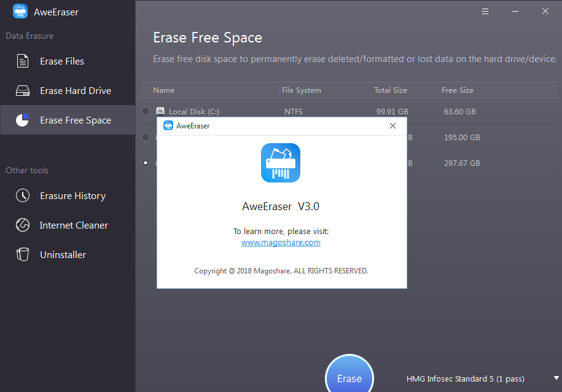This screenshot has height=392, width=562.
Task: Click the Local Disk (C:) name text
Action: pyautogui.click(x=194, y=112)
